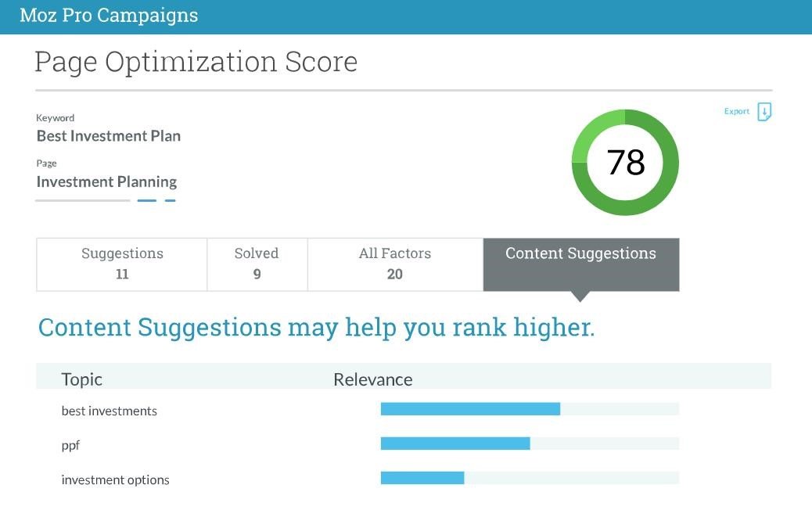Click the page name 'Investment Planning'
The image size is (812, 510).
click(107, 181)
